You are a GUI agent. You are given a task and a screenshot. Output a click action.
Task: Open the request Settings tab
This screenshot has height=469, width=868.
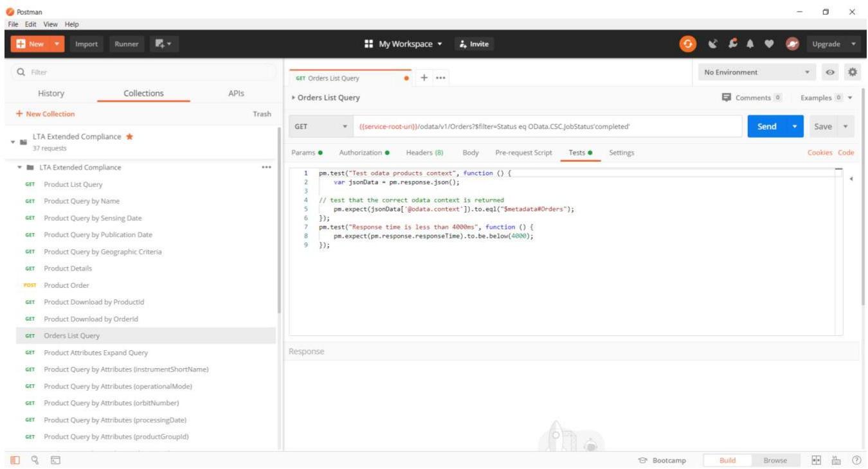pyautogui.click(x=621, y=153)
